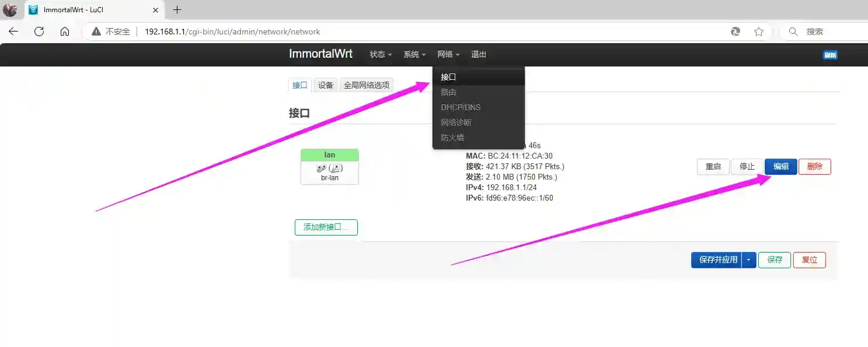Click the browser back arrow
Screen dimensions: 868x347
13,31
